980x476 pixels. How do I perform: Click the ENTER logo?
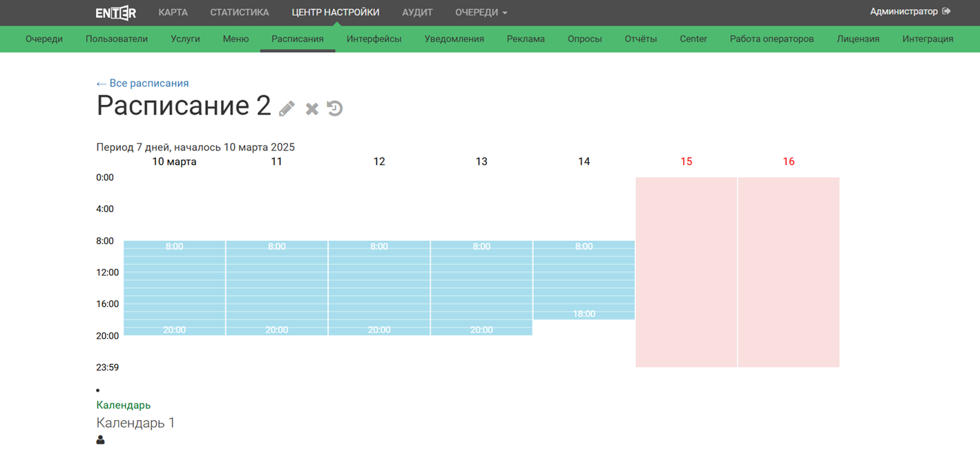(115, 12)
